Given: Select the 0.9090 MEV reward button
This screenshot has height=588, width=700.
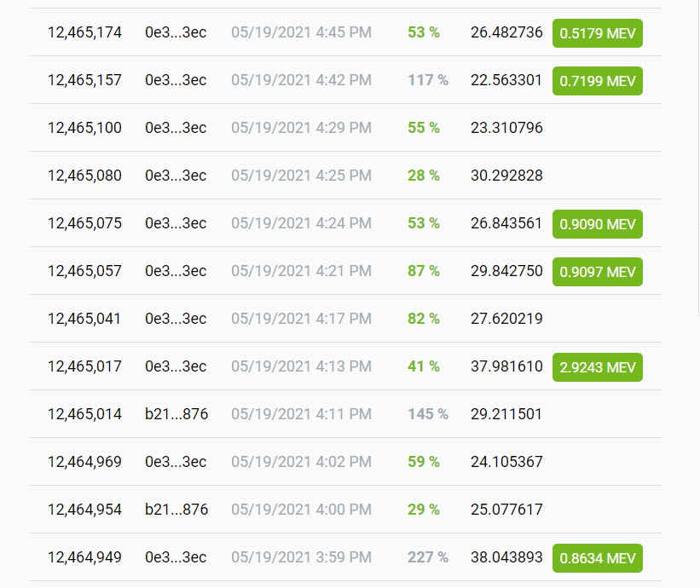Looking at the screenshot, I should click(x=597, y=224).
